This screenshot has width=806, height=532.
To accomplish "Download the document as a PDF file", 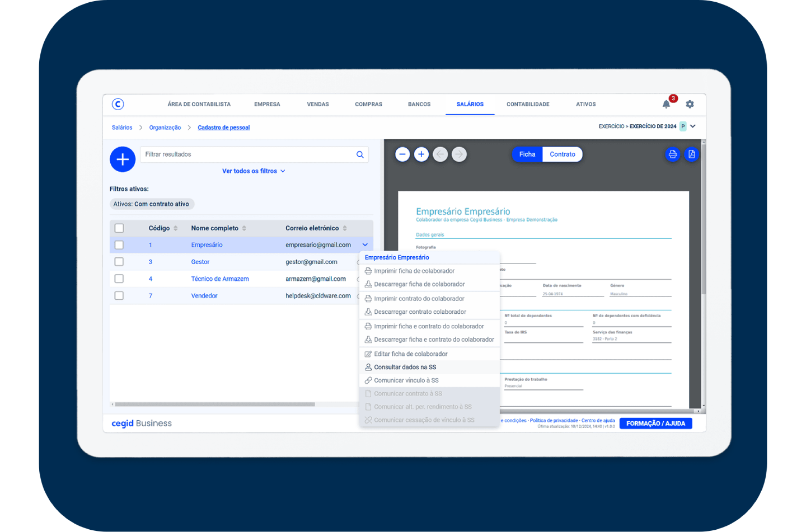I will point(692,154).
